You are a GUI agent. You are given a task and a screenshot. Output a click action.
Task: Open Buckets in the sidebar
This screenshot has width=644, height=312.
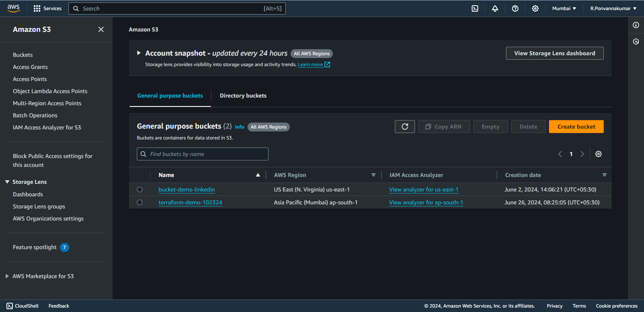pyautogui.click(x=23, y=55)
